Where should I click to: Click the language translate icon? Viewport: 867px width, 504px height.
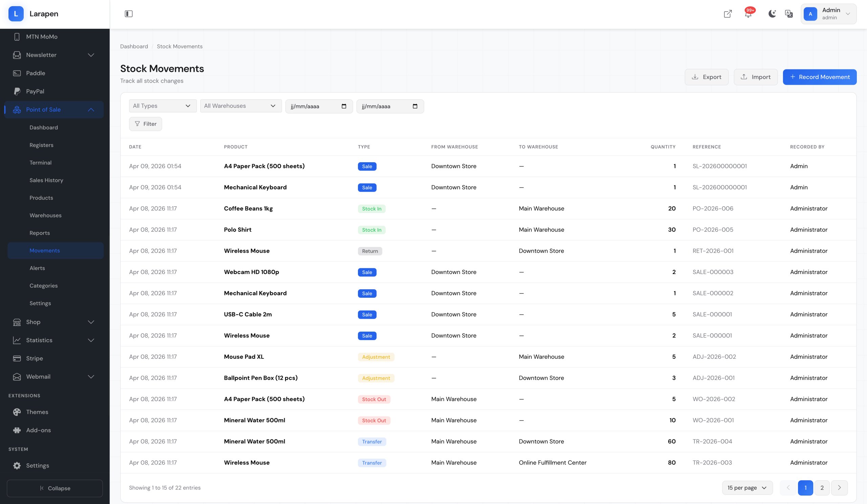[788, 14]
